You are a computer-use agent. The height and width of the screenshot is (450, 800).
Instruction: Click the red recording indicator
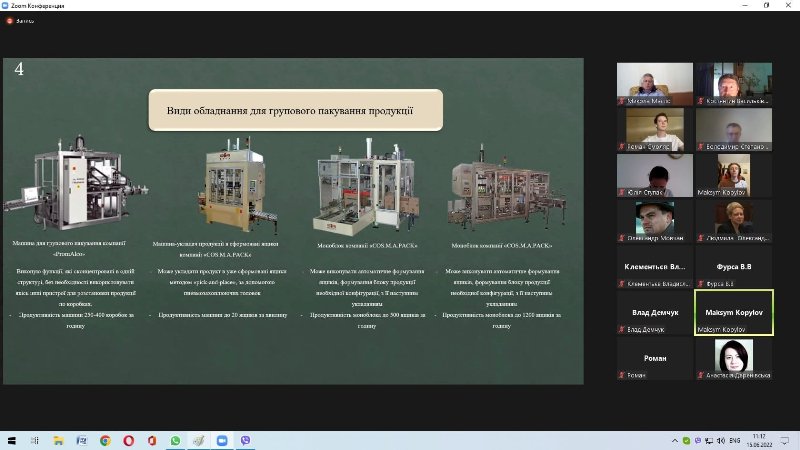pos(9,21)
